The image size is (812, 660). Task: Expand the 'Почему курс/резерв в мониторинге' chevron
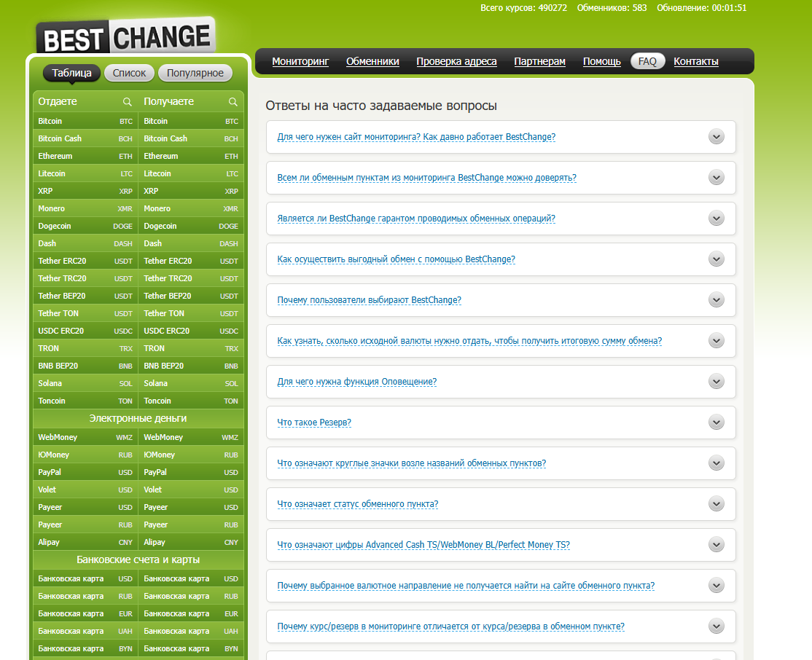717,626
